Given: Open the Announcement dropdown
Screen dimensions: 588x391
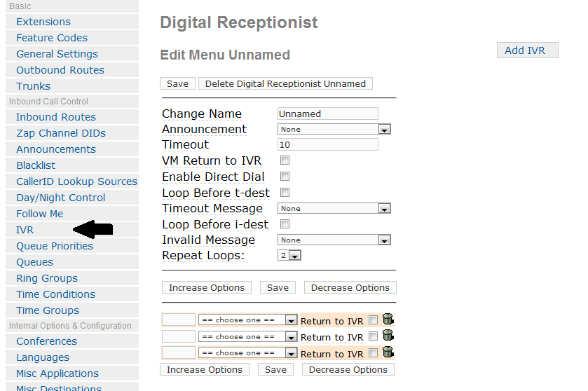Looking at the screenshot, I should (x=334, y=130).
